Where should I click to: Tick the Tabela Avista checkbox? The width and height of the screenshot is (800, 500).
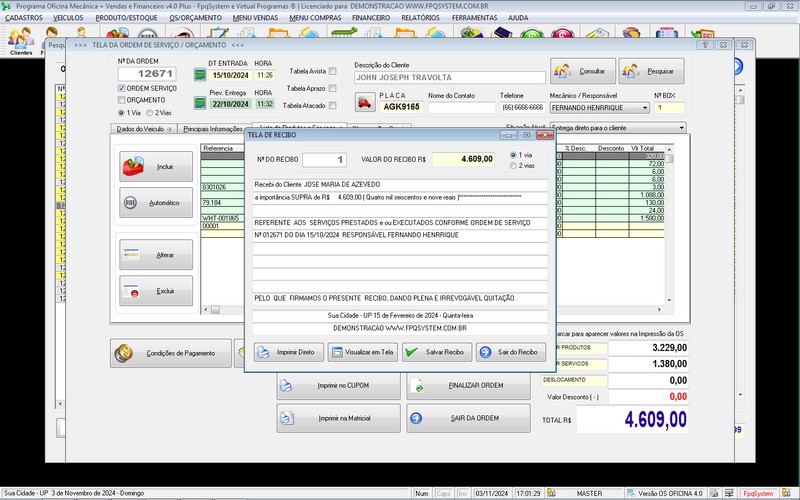pos(333,72)
